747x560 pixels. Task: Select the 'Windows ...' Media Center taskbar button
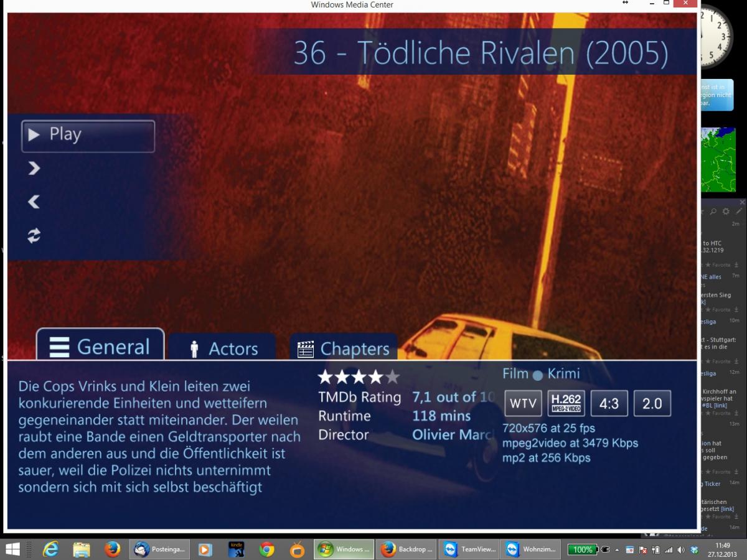coord(344,549)
